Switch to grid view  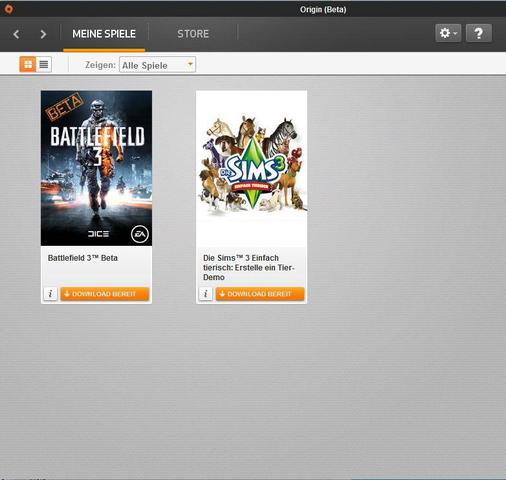28,64
